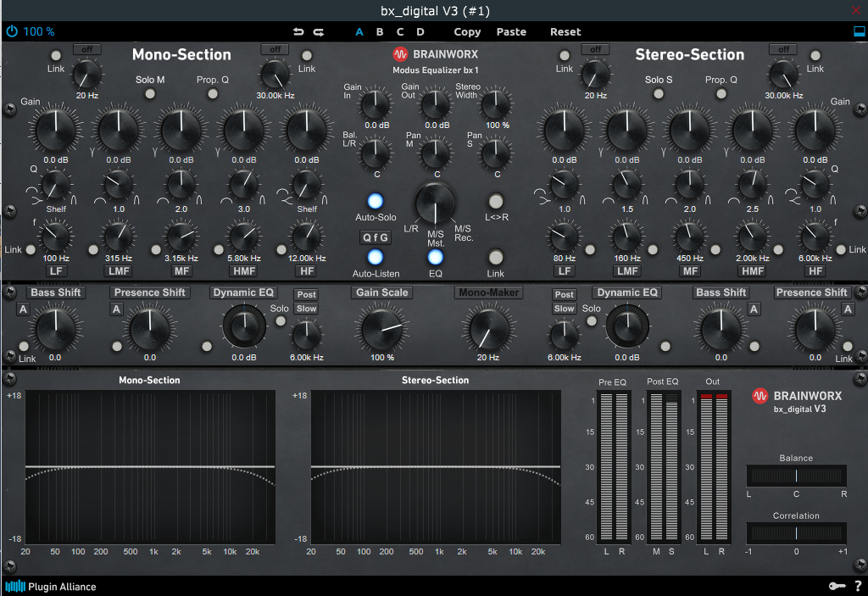
Task: Click the Brainworx logo in the header
Action: tap(435, 54)
